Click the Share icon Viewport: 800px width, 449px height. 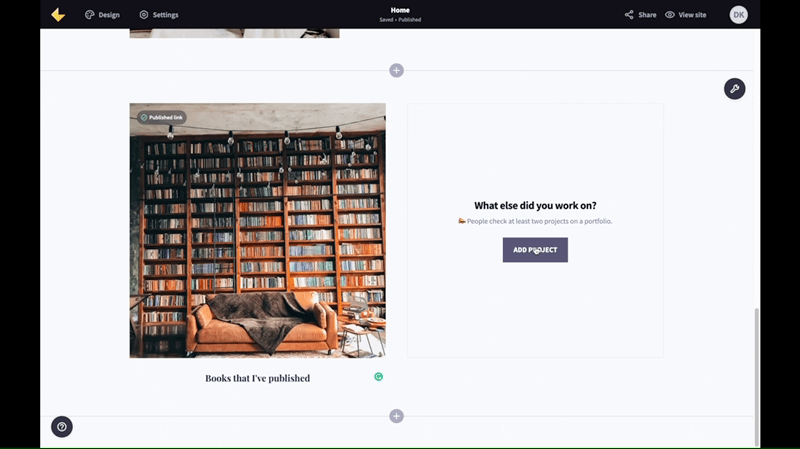pyautogui.click(x=629, y=15)
